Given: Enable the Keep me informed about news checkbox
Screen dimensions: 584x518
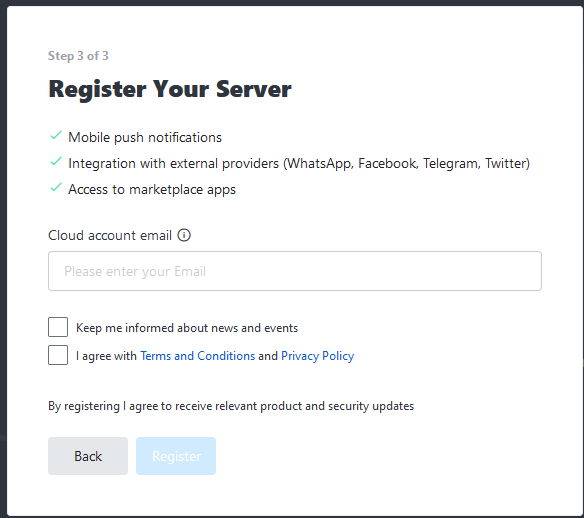Looking at the screenshot, I should [x=58, y=327].
